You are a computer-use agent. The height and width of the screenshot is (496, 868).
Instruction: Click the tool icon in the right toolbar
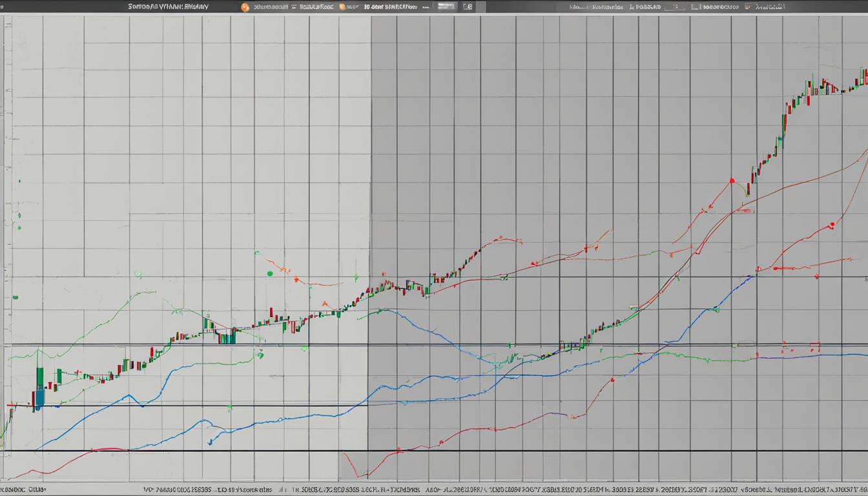coord(632,7)
